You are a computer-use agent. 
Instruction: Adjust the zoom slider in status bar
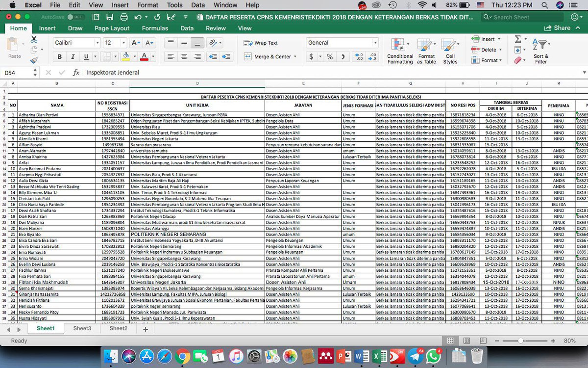tap(520, 341)
